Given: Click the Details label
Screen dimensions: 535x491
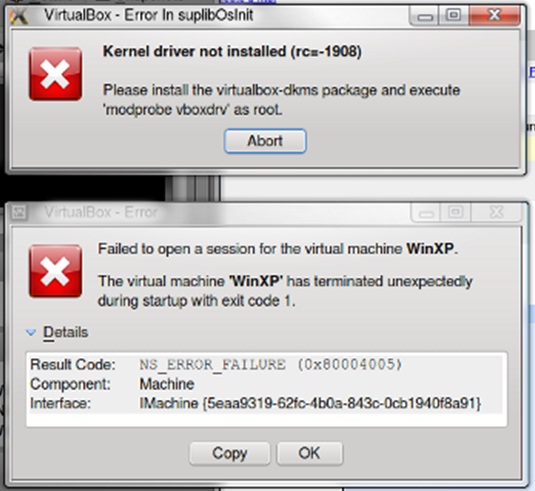Looking at the screenshot, I should pos(66,332).
